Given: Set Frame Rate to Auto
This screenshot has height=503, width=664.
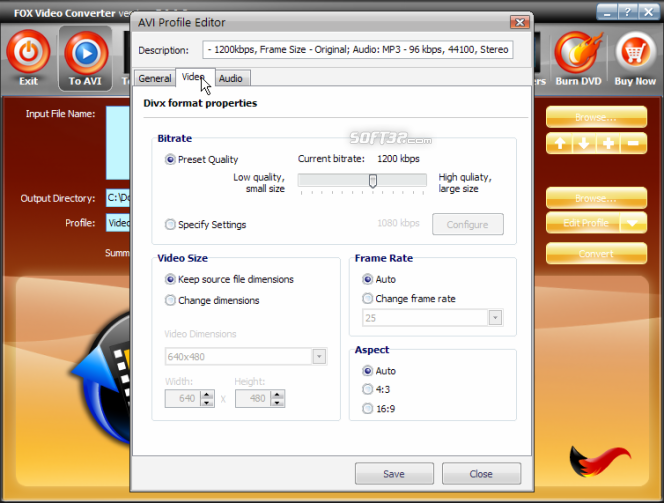Looking at the screenshot, I should tap(368, 279).
